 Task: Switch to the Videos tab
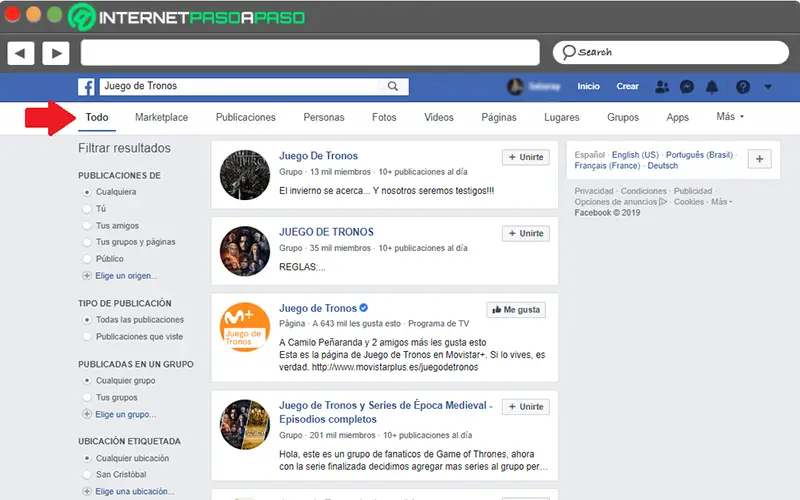439,117
